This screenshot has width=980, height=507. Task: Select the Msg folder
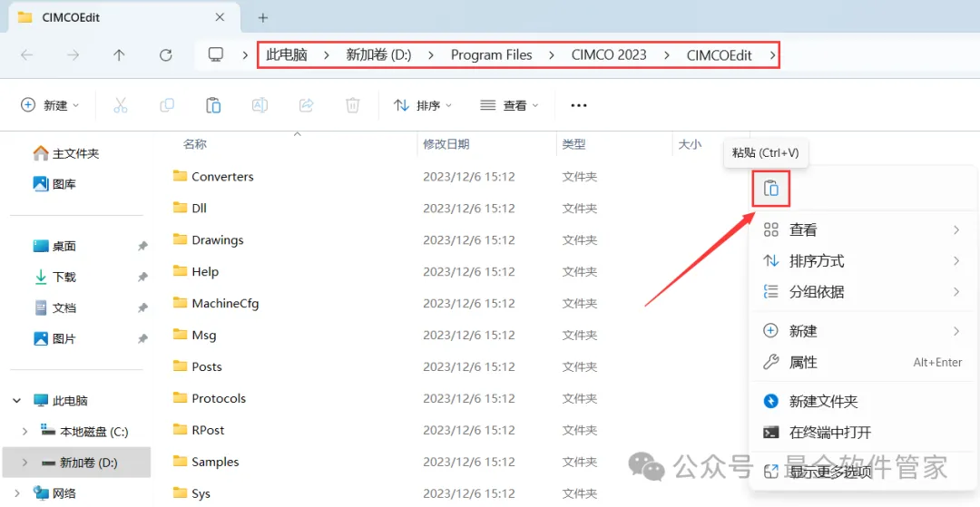coord(194,336)
